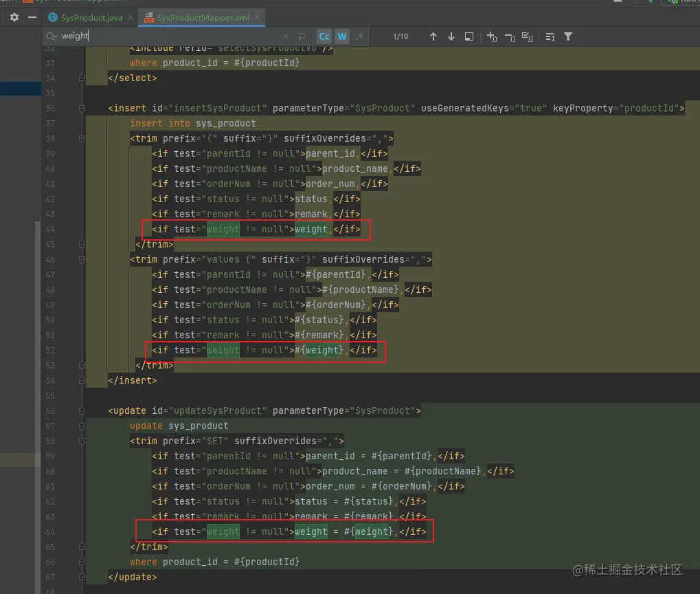The width and height of the screenshot is (700, 594).
Task: Close the SysProductMapper.xml tab
Action: click(257, 17)
